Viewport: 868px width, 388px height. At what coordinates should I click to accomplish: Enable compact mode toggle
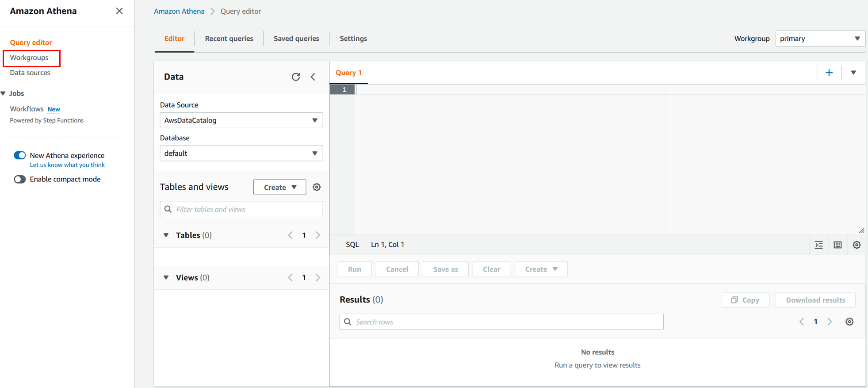tap(20, 179)
